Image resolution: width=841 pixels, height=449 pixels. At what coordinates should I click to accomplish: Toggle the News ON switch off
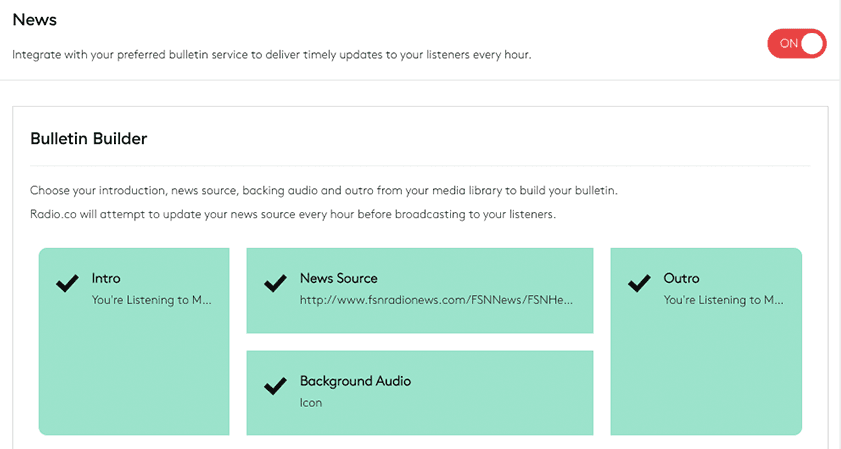click(x=796, y=43)
